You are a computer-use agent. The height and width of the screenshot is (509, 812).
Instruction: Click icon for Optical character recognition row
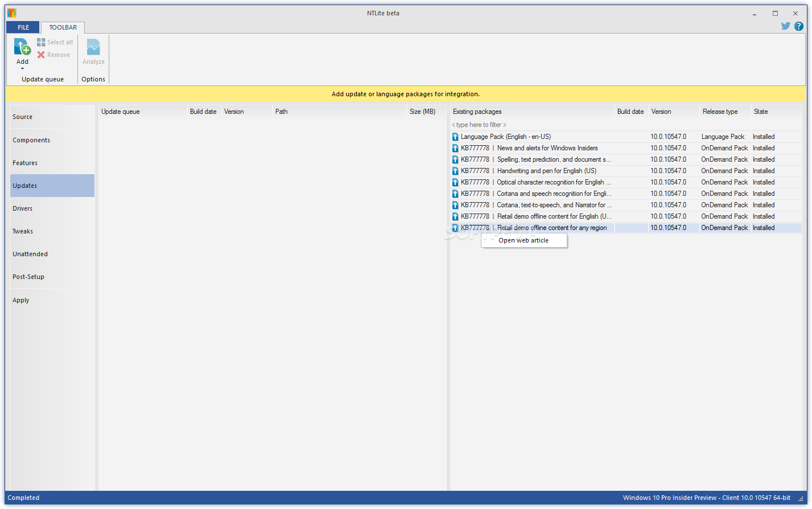pyautogui.click(x=455, y=182)
